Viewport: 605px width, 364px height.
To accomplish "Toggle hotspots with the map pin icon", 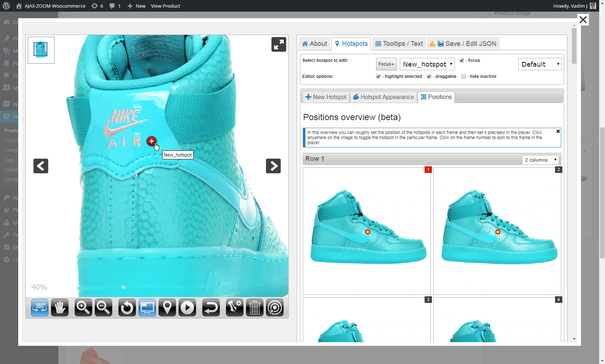I will click(167, 308).
